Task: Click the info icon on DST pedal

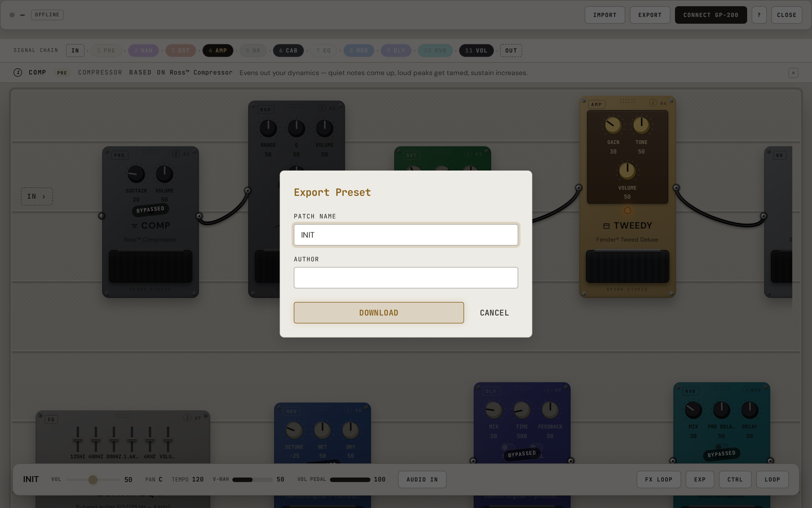Action: point(468,154)
